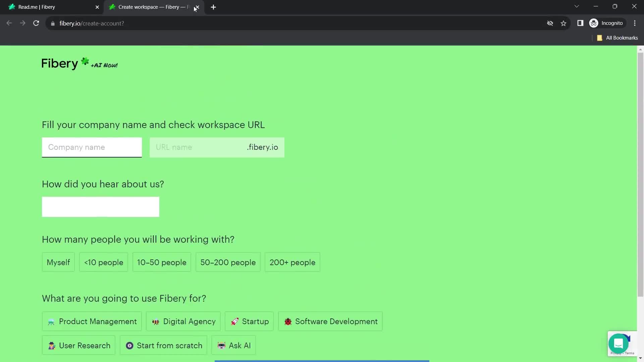Click the address bar URL text
The width and height of the screenshot is (644, 362).
92,23
